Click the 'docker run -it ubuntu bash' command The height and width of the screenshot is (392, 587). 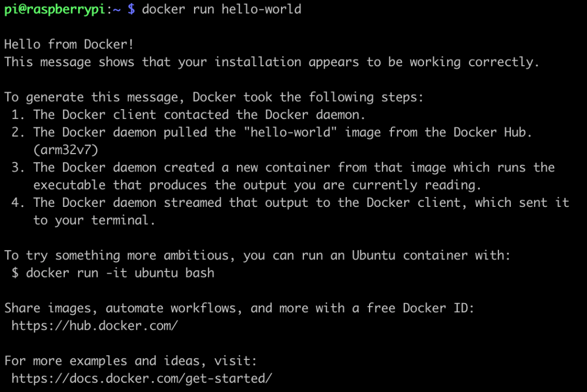[120, 273]
